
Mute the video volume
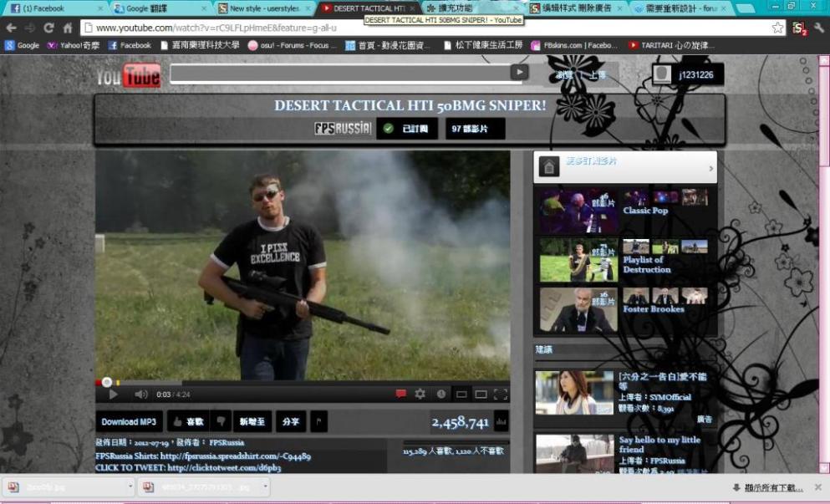(x=140, y=395)
